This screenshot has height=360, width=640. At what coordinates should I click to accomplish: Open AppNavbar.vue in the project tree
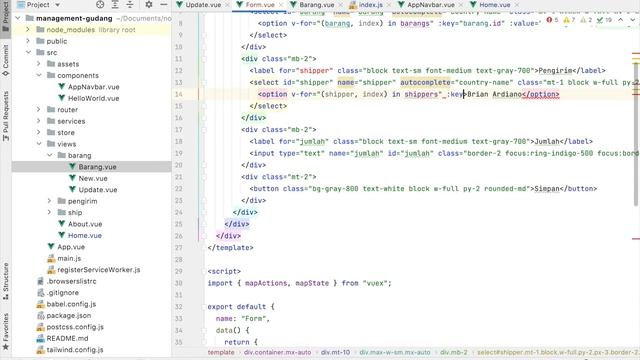click(x=93, y=87)
